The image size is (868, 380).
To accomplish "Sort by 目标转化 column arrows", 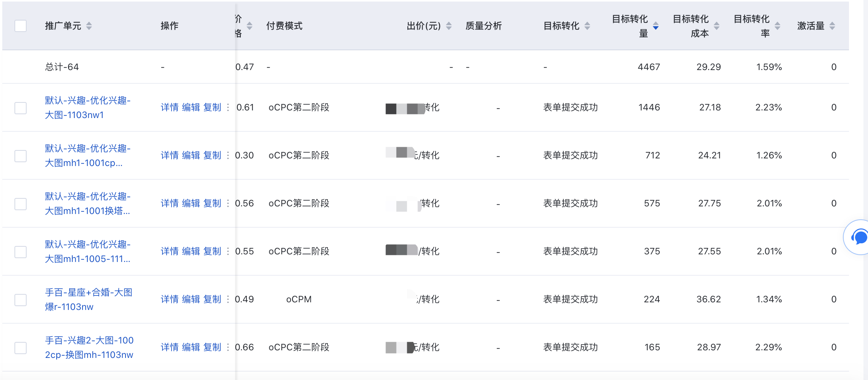I will (587, 26).
